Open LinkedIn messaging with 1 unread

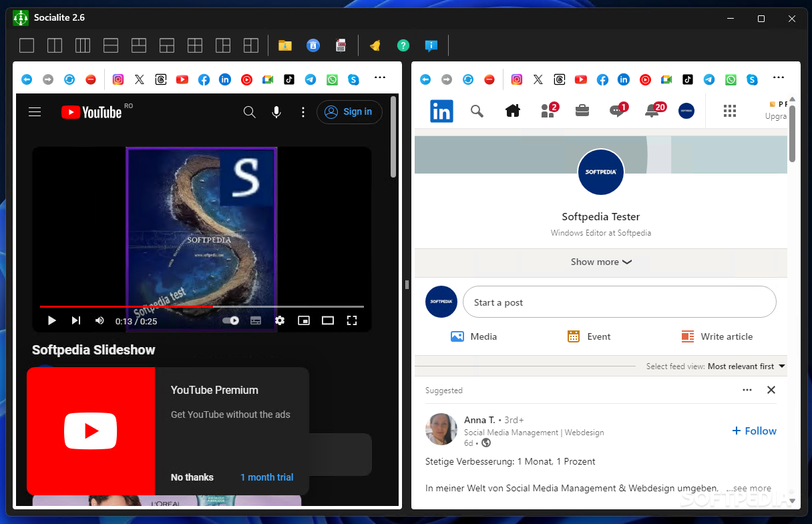618,111
